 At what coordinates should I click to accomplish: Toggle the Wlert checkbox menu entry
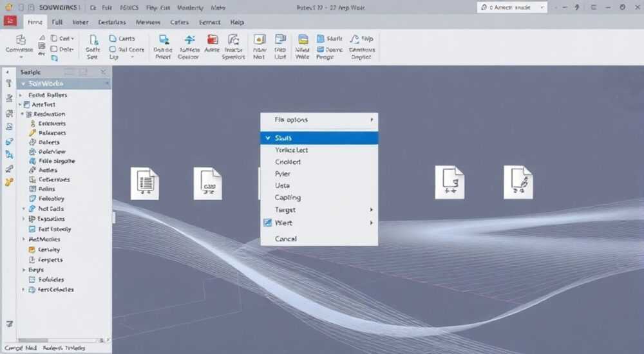319,223
